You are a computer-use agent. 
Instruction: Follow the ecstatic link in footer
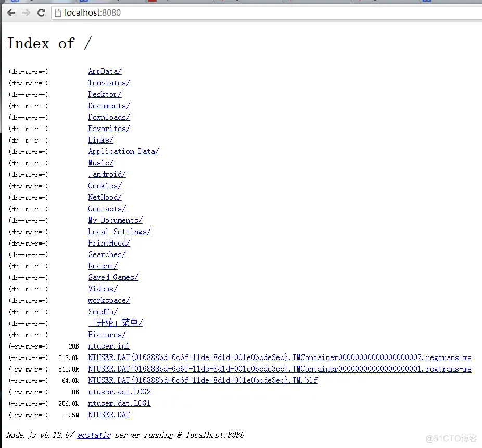pos(94,435)
